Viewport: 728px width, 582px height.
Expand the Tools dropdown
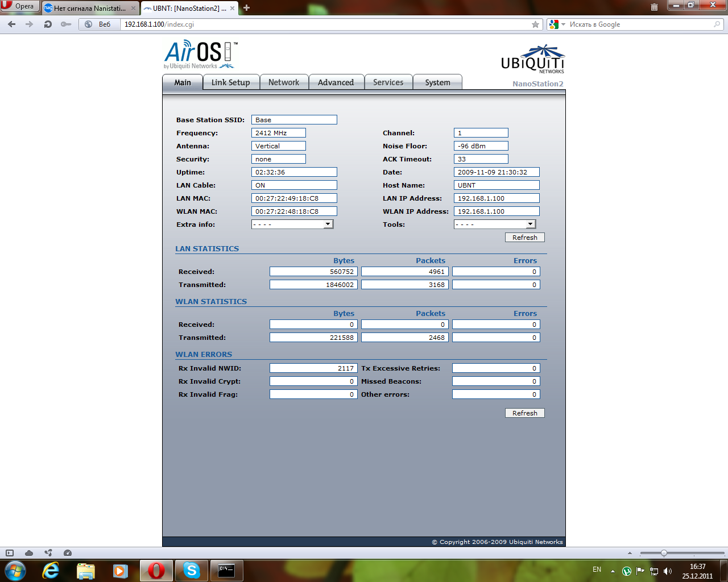coord(495,225)
